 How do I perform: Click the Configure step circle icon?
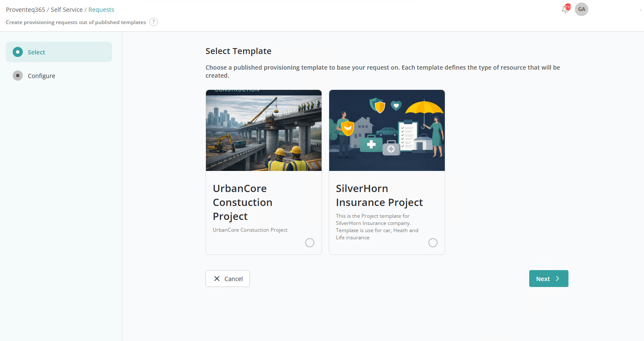[x=18, y=76]
